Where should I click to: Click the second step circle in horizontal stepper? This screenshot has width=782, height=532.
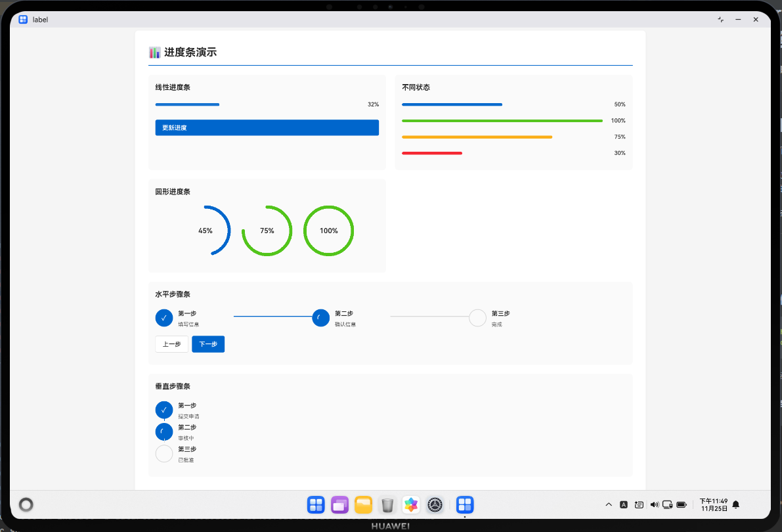[320, 318]
